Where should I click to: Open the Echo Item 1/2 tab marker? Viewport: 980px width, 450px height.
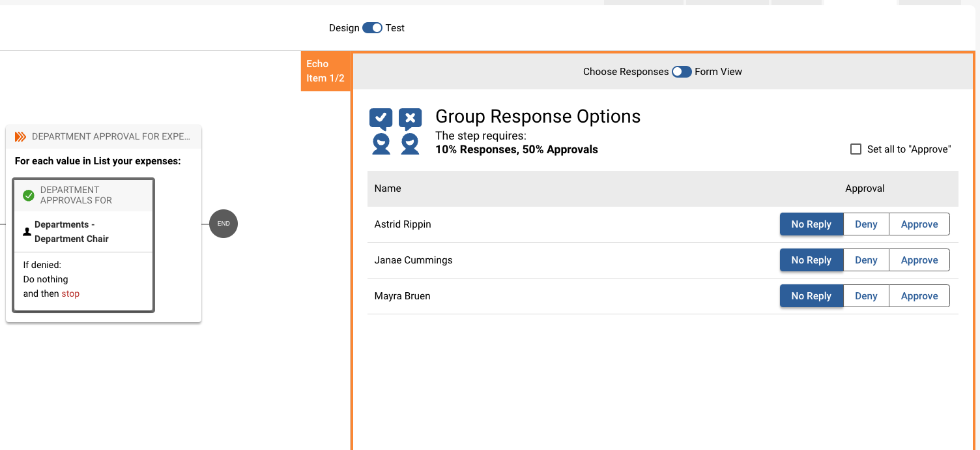point(325,70)
